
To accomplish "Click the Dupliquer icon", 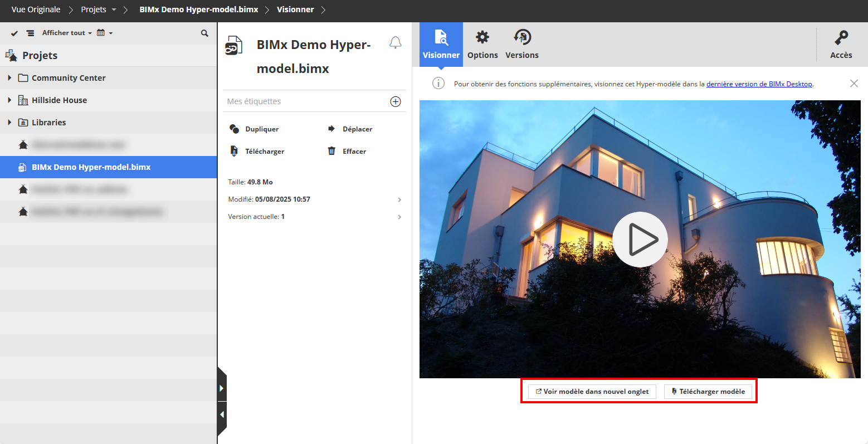I will click(235, 129).
